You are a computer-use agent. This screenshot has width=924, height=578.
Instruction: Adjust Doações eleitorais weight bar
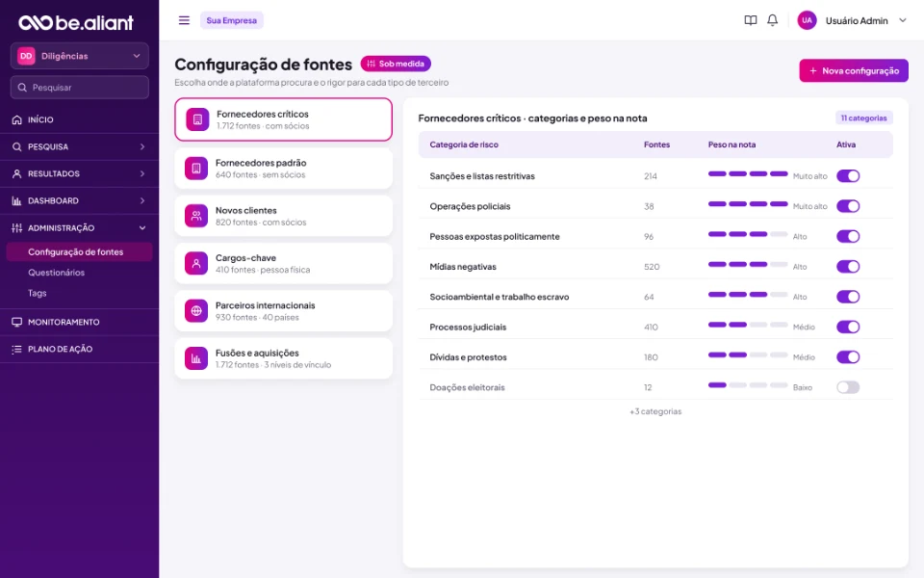coord(748,385)
